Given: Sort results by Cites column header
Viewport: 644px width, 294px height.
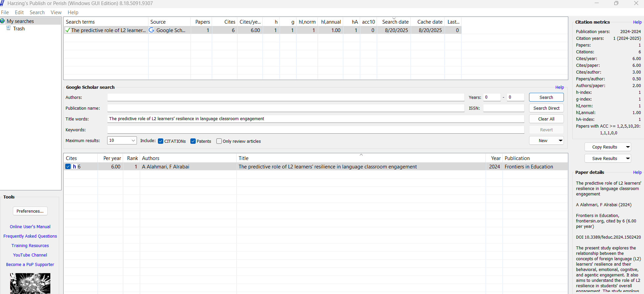Looking at the screenshot, I should click(x=81, y=158).
